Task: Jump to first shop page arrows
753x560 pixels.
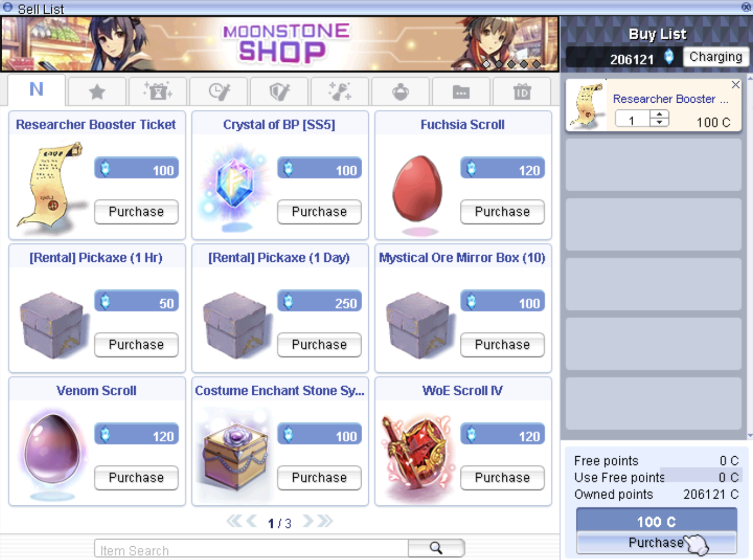Action: tap(234, 521)
